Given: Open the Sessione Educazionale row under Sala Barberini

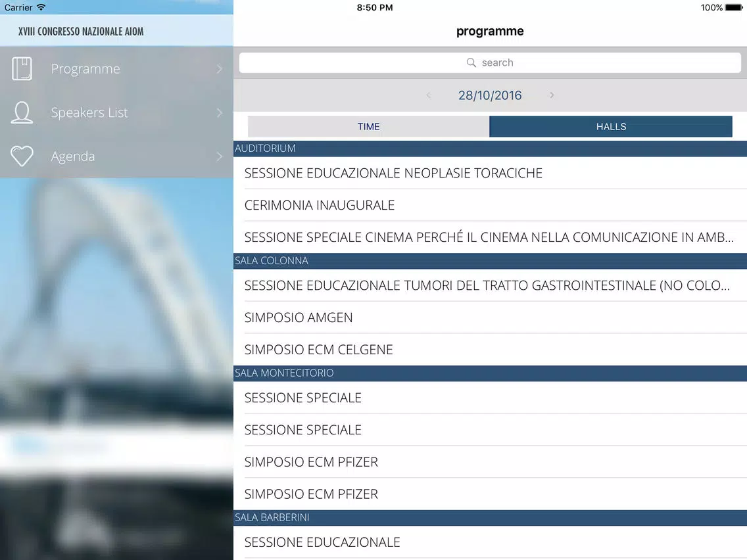Looking at the screenshot, I should (x=491, y=542).
